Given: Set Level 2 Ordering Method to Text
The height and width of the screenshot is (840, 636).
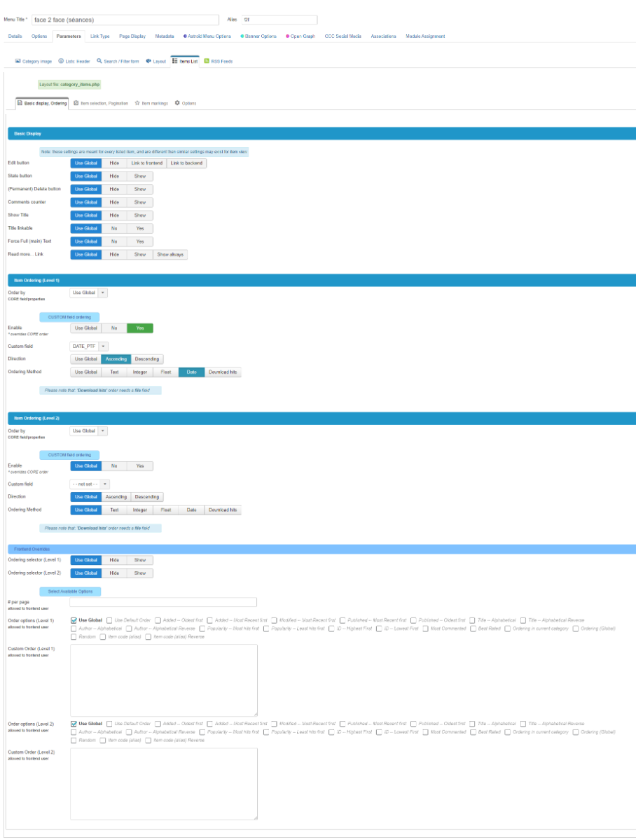Looking at the screenshot, I should 114,510.
